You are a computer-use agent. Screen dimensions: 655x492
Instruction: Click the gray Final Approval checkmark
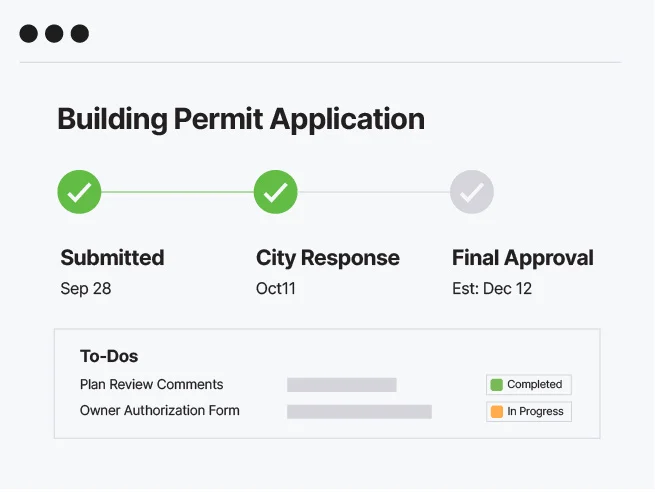pos(471,192)
